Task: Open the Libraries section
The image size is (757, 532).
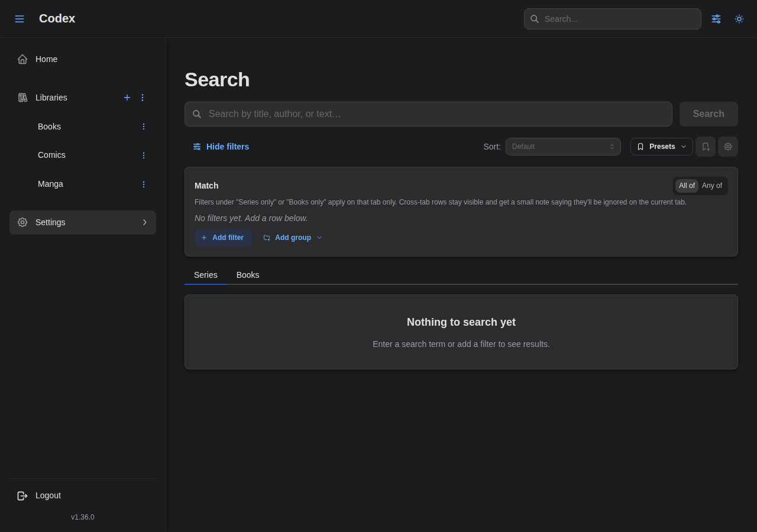Action: 51,98
